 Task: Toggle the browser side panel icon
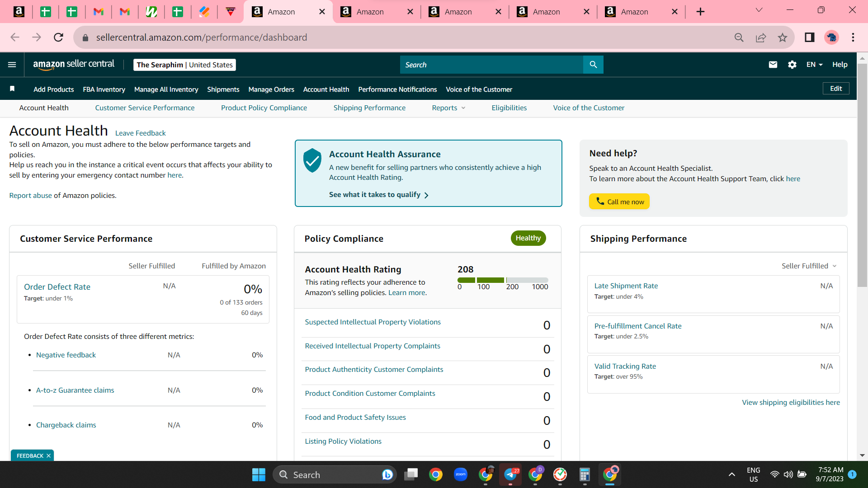[x=809, y=38]
